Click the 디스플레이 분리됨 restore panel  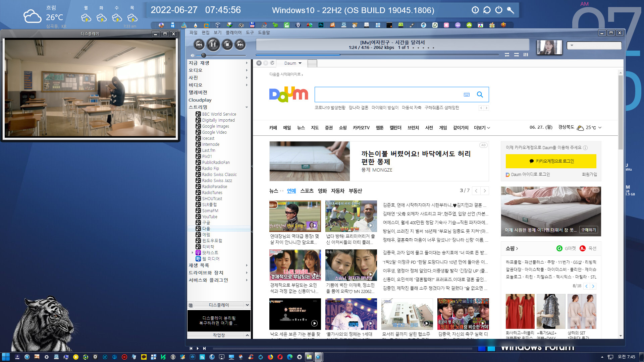219,321
